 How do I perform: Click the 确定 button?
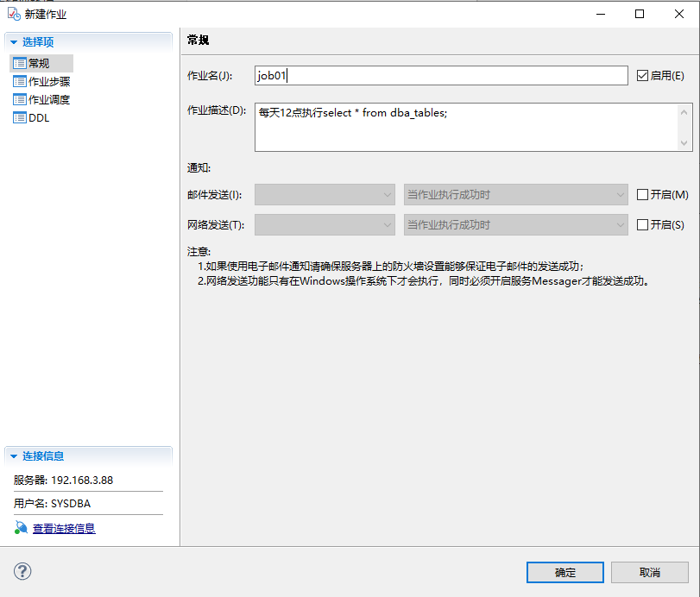pyautogui.click(x=565, y=572)
